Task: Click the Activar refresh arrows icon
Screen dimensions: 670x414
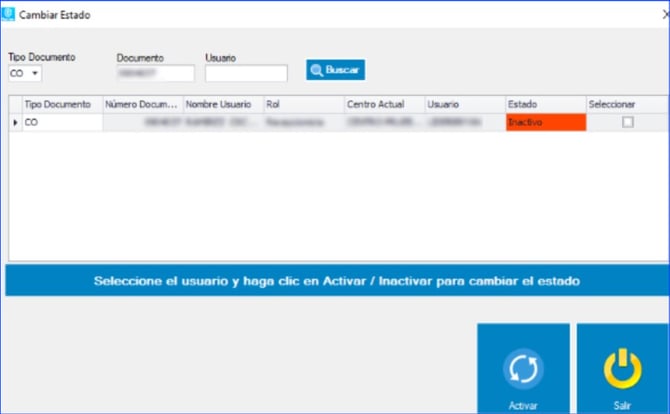Action: point(522,367)
